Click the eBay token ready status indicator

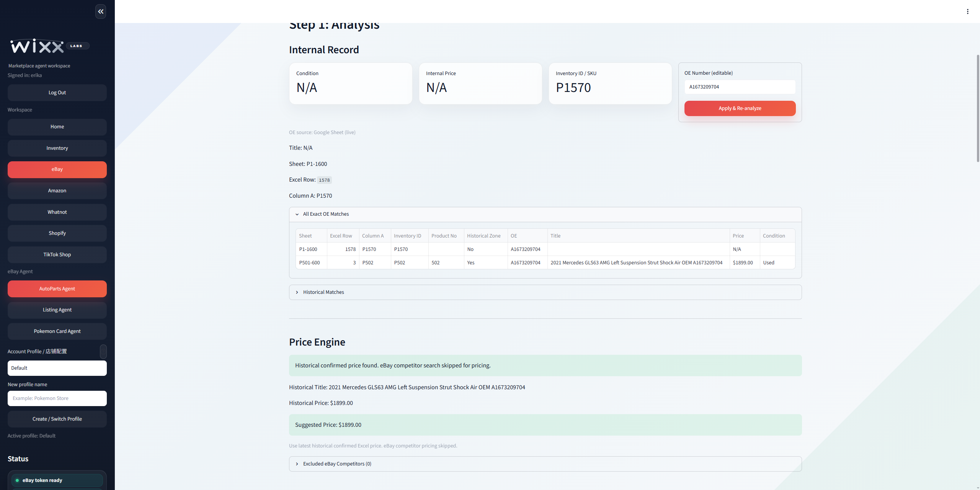tap(57, 480)
